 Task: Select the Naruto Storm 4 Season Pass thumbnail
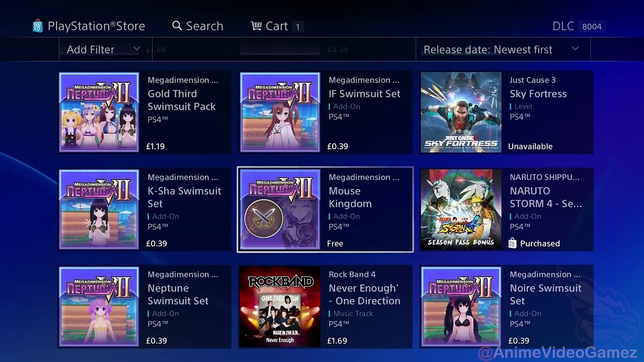point(461,209)
